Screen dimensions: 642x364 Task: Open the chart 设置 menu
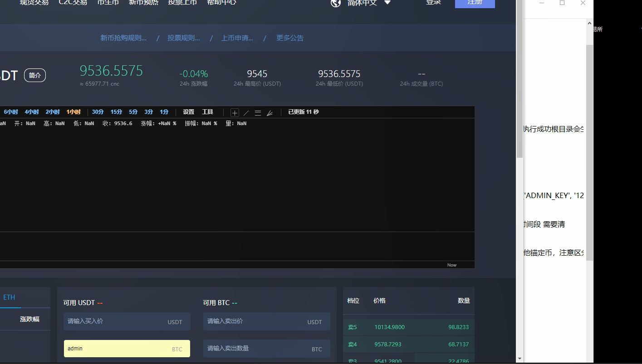coord(188,112)
